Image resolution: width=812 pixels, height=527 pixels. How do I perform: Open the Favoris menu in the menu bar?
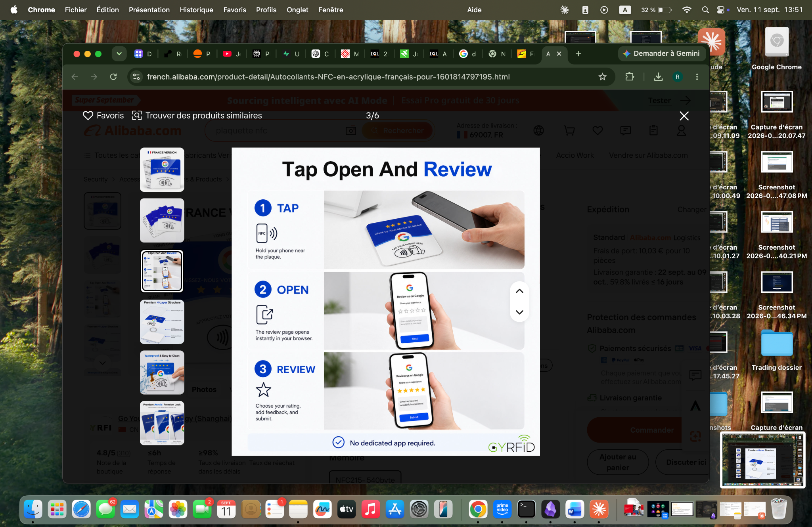(x=235, y=10)
